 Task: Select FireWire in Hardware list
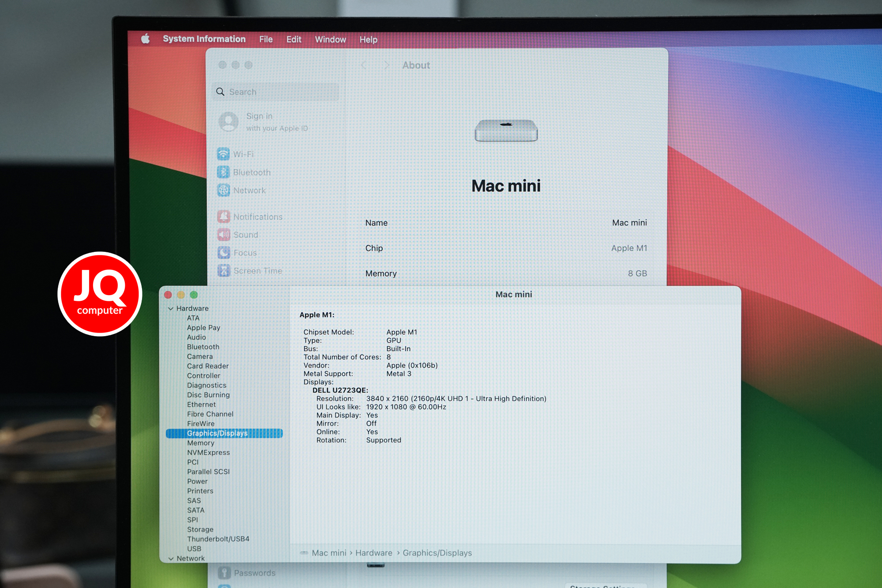[x=201, y=424]
